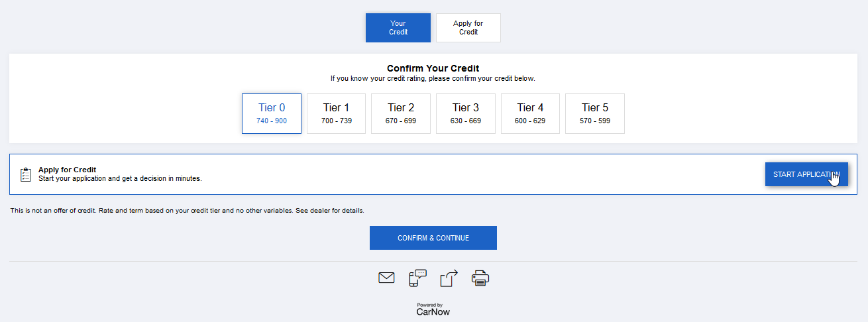The width and height of the screenshot is (868, 322).
Task: Click the 'not an offer of credit' disclaimer
Action: tap(188, 211)
